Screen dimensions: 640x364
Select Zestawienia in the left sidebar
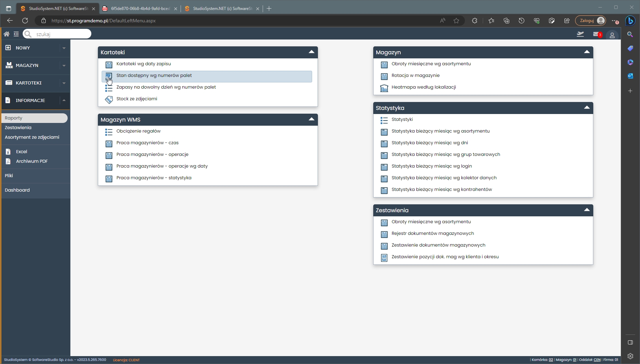(18, 128)
